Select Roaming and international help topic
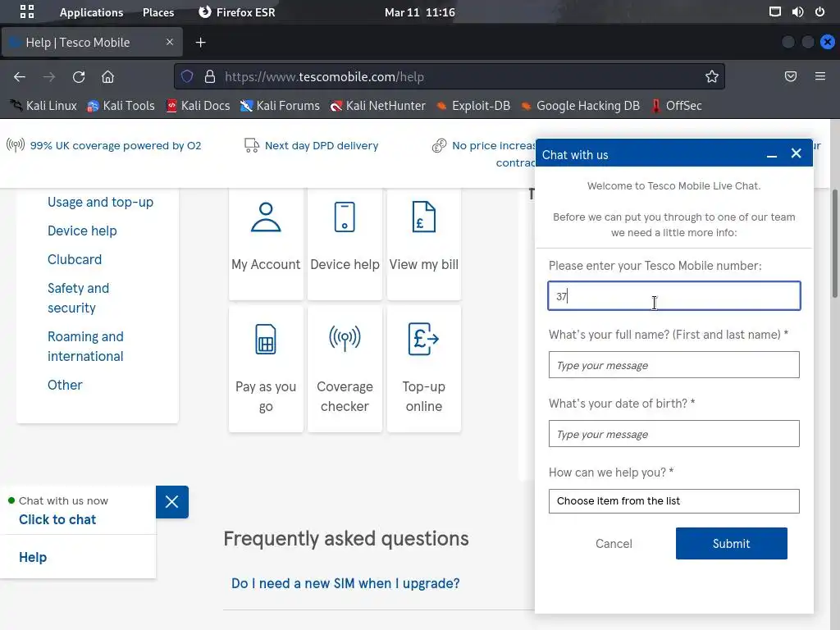Viewport: 840px width, 630px height. [85, 347]
